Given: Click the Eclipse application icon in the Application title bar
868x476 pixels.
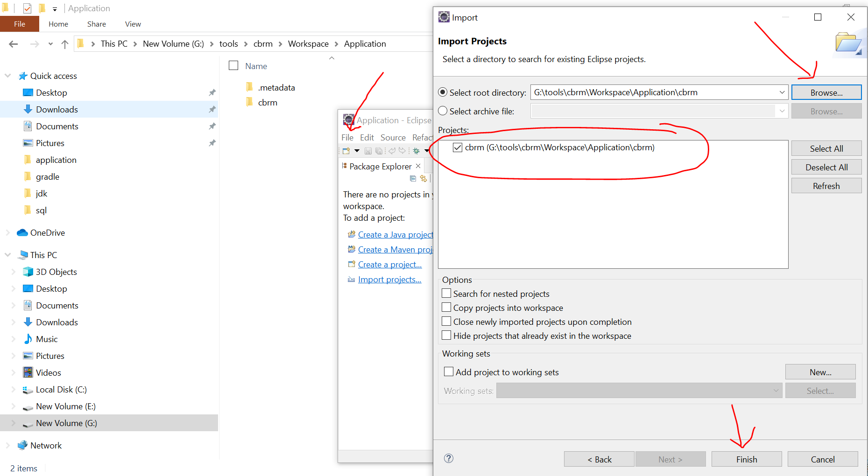Looking at the screenshot, I should [x=349, y=120].
